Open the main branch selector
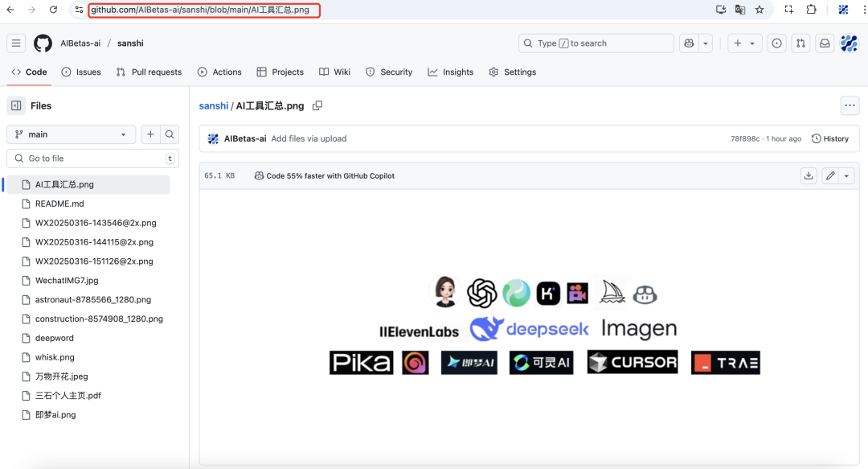Screen dimensions: 868x469 (71, 134)
